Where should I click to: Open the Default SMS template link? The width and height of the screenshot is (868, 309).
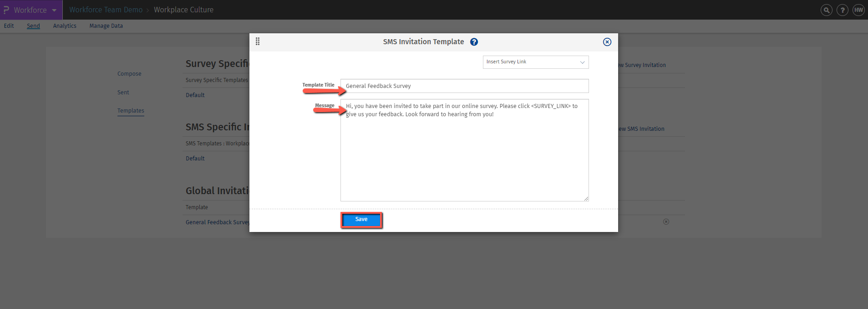195,159
